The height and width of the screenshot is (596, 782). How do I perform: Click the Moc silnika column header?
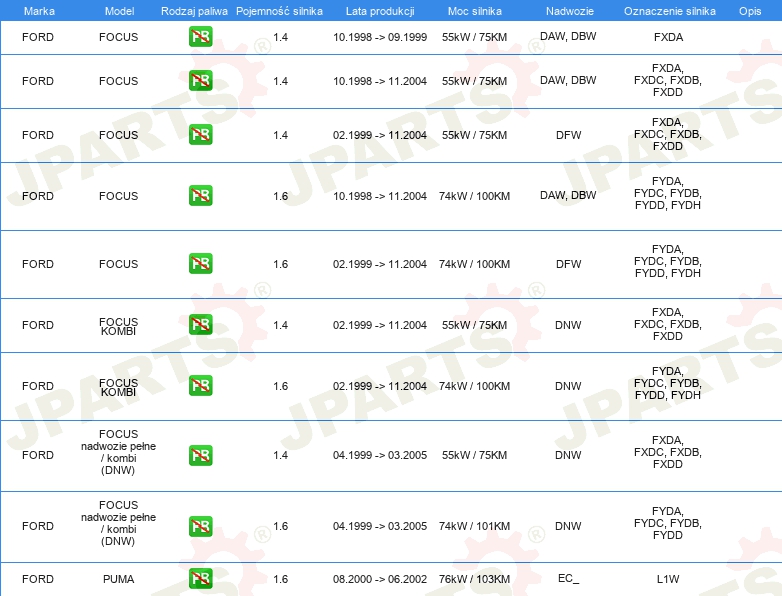pyautogui.click(x=474, y=11)
